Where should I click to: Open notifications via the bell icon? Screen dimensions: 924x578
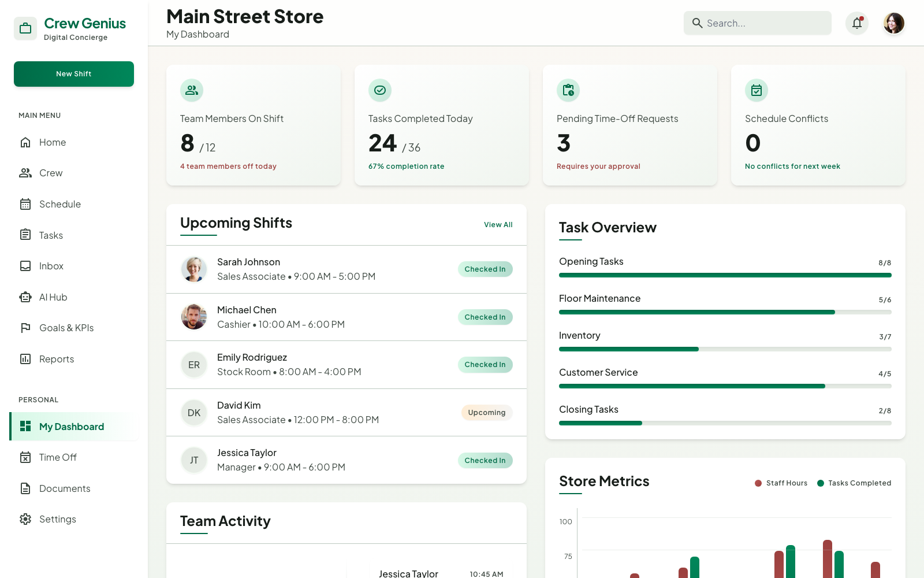pyautogui.click(x=857, y=23)
